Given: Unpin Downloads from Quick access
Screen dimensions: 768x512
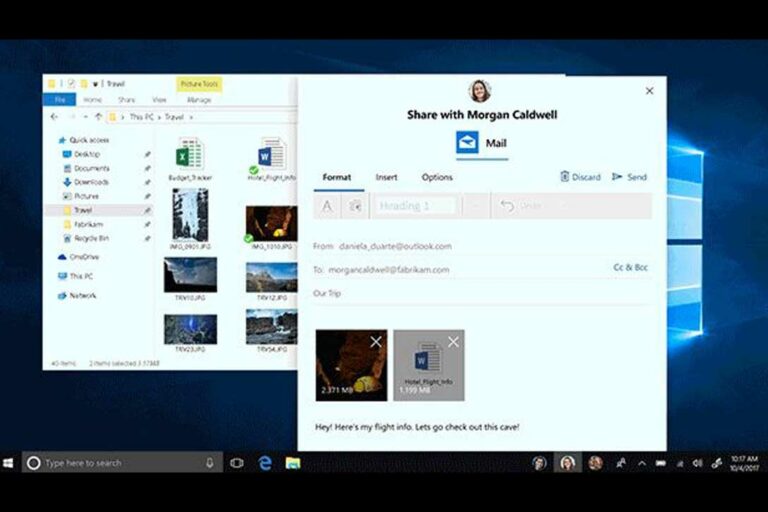Looking at the screenshot, I should [147, 182].
